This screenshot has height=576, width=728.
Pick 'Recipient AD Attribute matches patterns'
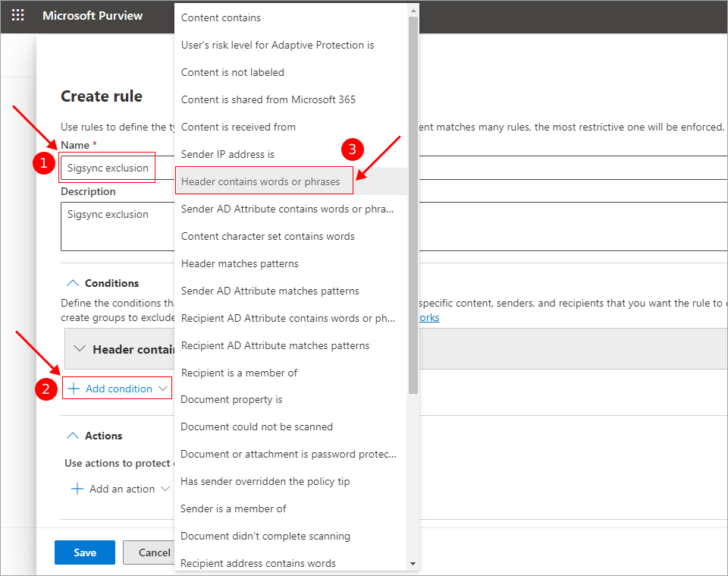(x=291, y=345)
